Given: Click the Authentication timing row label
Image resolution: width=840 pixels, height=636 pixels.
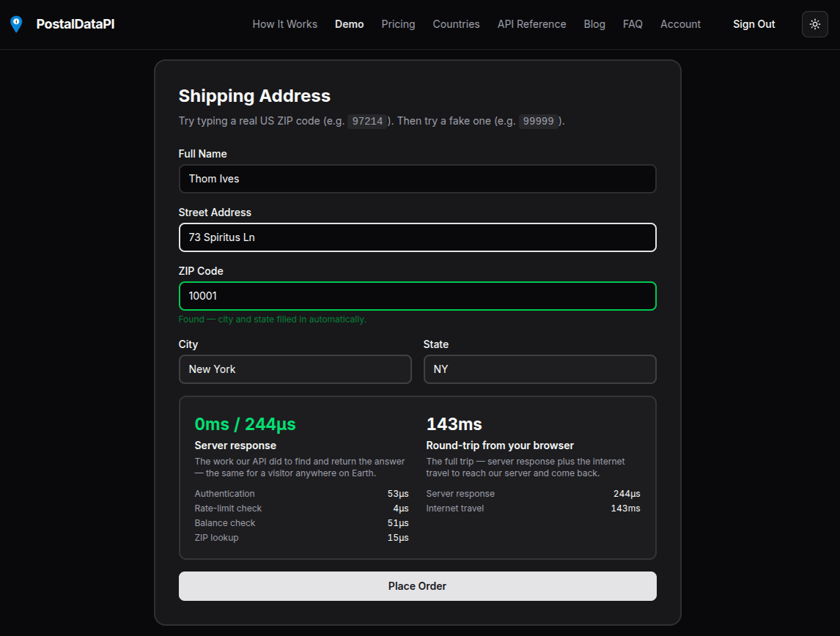Looking at the screenshot, I should [224, 494].
